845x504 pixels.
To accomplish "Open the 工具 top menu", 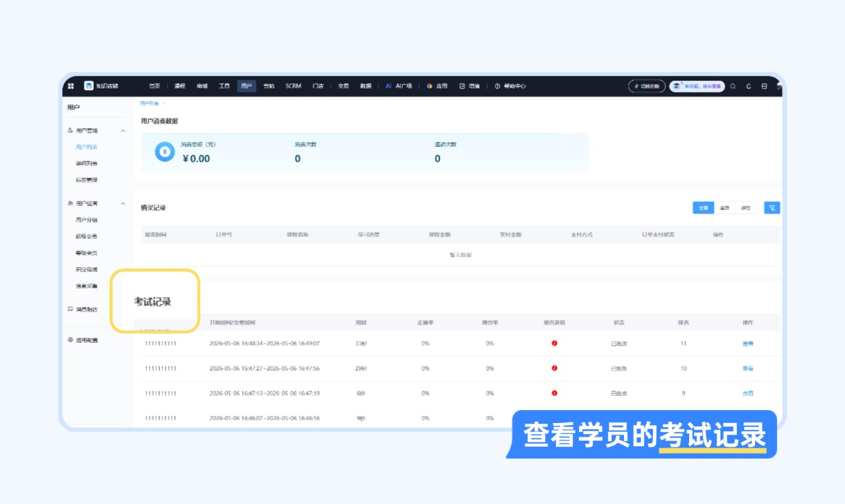I will 224,86.
